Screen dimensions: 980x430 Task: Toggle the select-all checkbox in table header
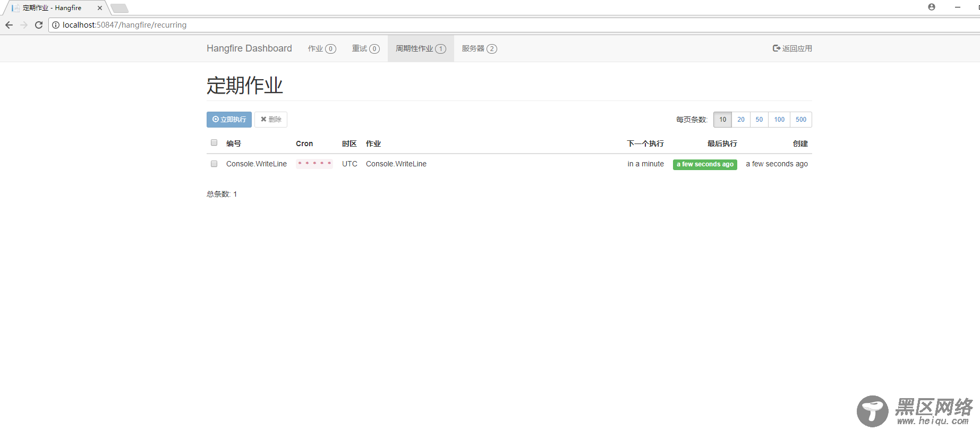point(214,142)
